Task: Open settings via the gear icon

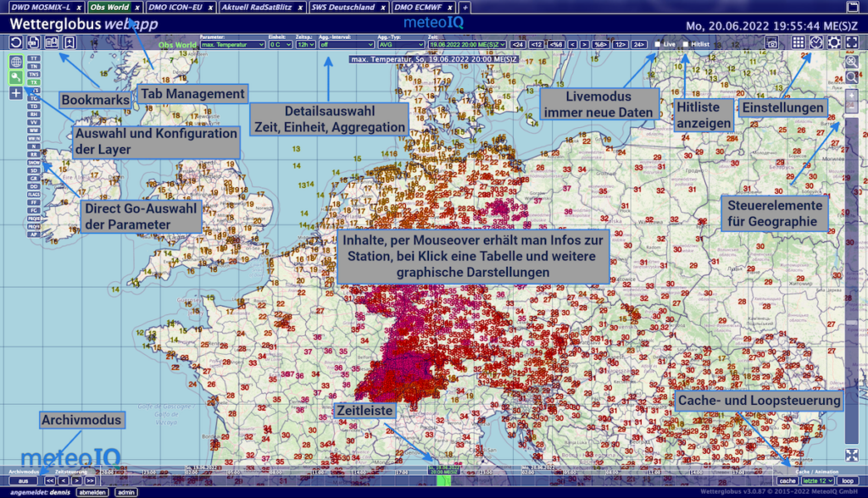Action: [x=834, y=42]
